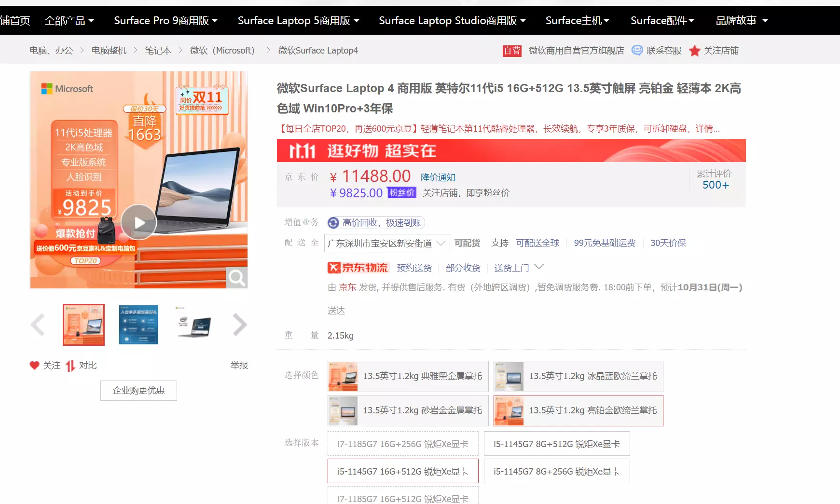Open 笔记本 breadcrumb
This screenshot has width=840, height=504.
pos(158,51)
